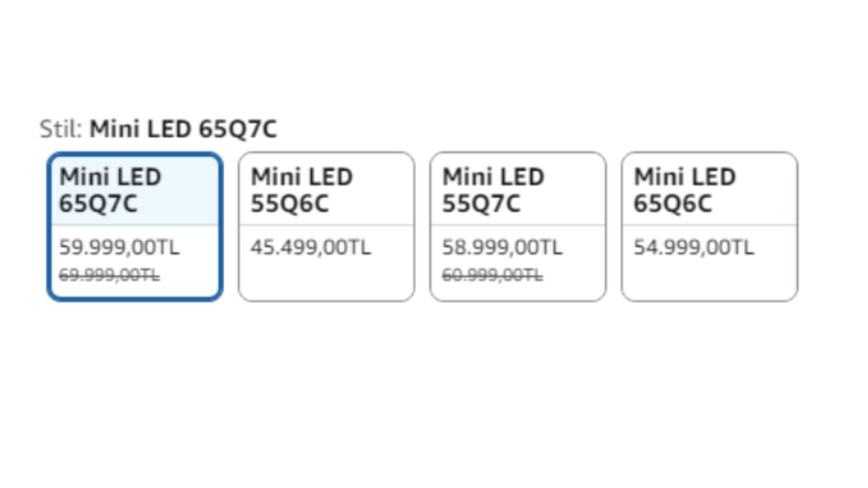Click the crossed-out 69.999,00TL old price
This screenshot has width=868, height=488.
tap(109, 275)
